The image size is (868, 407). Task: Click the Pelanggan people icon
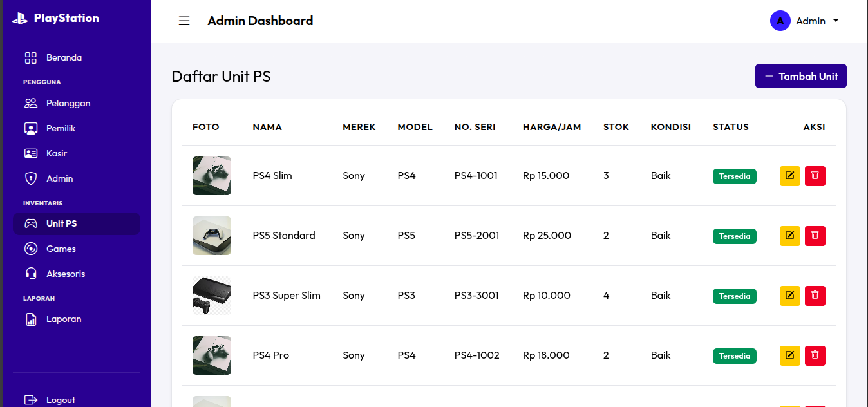[x=31, y=104]
